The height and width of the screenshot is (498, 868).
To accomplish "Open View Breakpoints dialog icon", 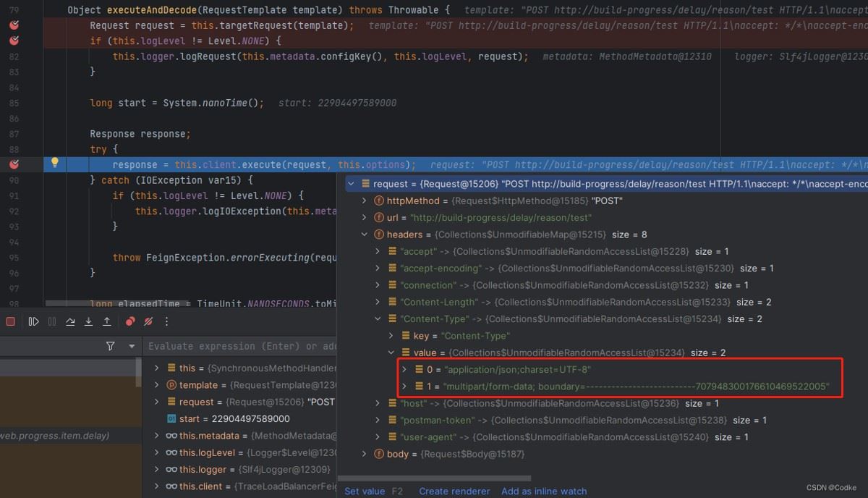I will point(130,321).
